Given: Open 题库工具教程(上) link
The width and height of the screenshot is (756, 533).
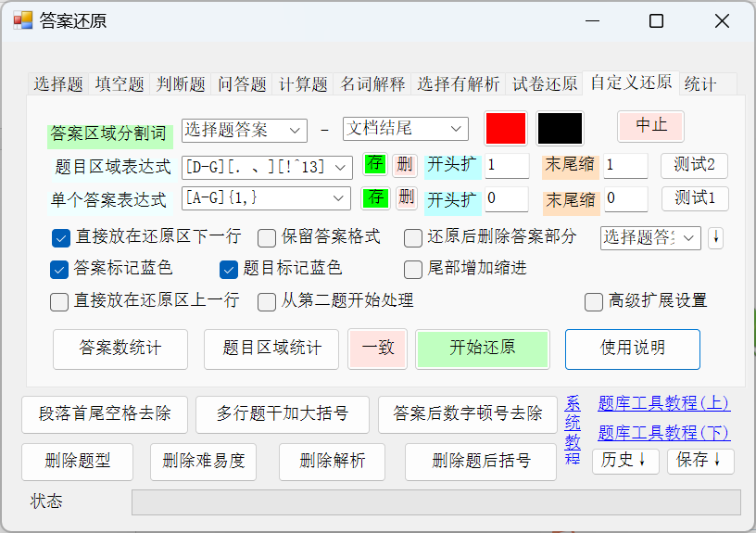Looking at the screenshot, I should 664,403.
